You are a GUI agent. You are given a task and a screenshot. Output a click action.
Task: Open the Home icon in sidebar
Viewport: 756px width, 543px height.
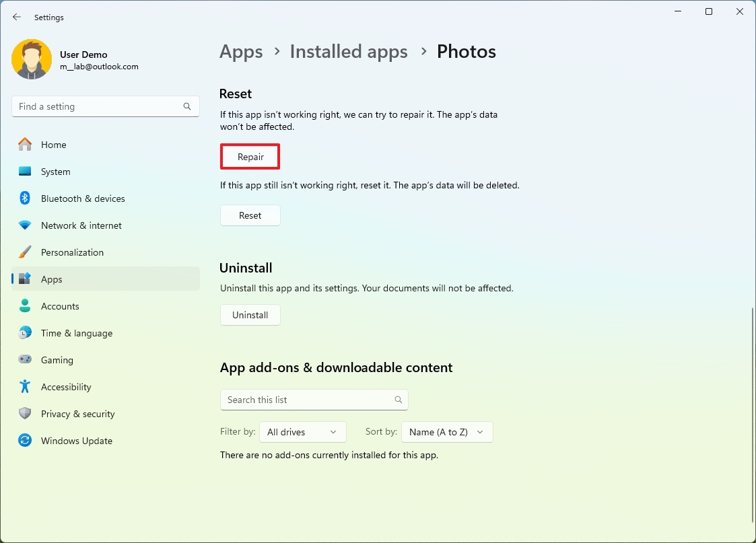pos(25,144)
